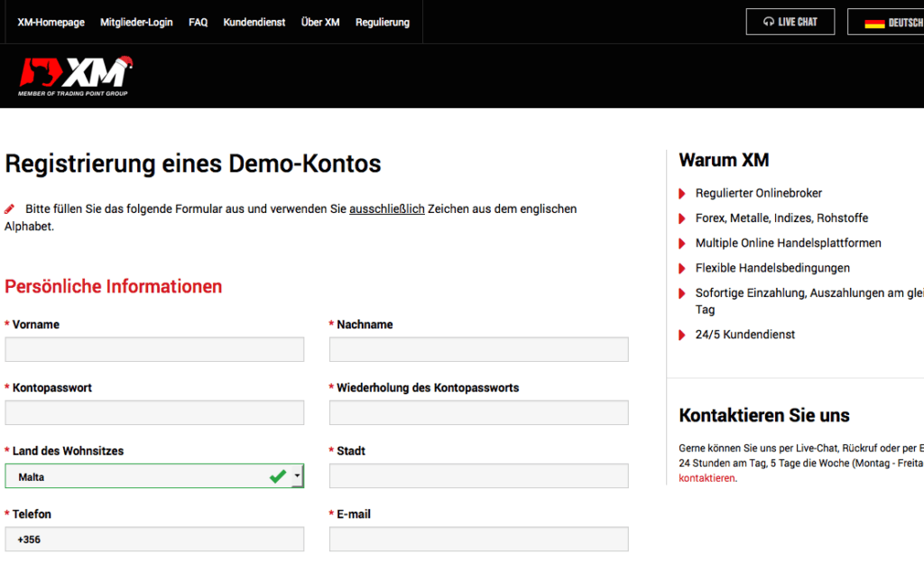Focus the Nachname input field
This screenshot has width=924, height=564.
478,349
